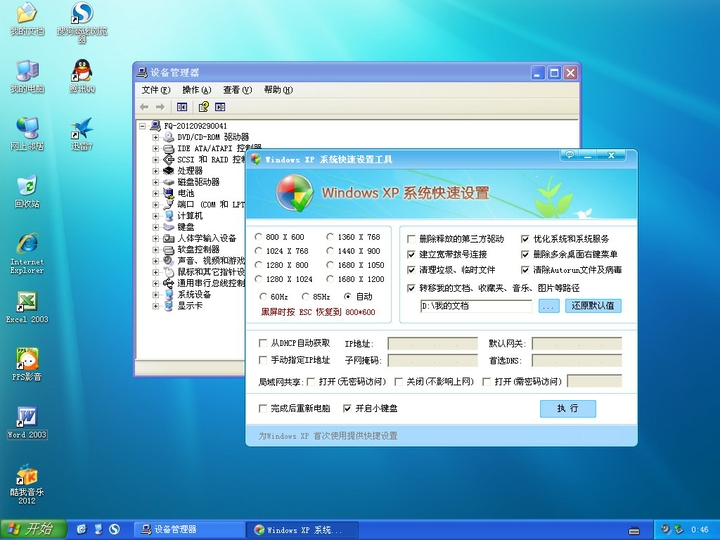This screenshot has height=540, width=720.
Task: Uncheck 优化系统和系统服务
Action: pyautogui.click(x=525, y=239)
